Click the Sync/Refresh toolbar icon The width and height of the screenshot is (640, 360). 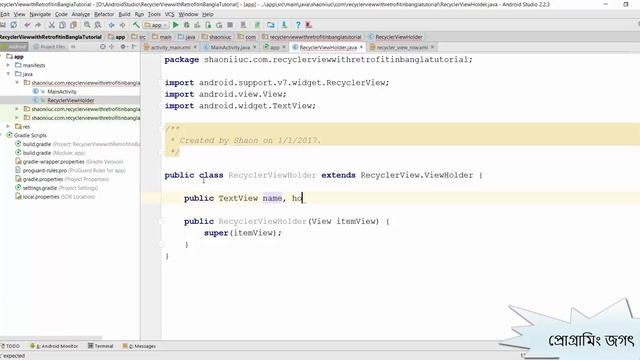(x=14, y=25)
